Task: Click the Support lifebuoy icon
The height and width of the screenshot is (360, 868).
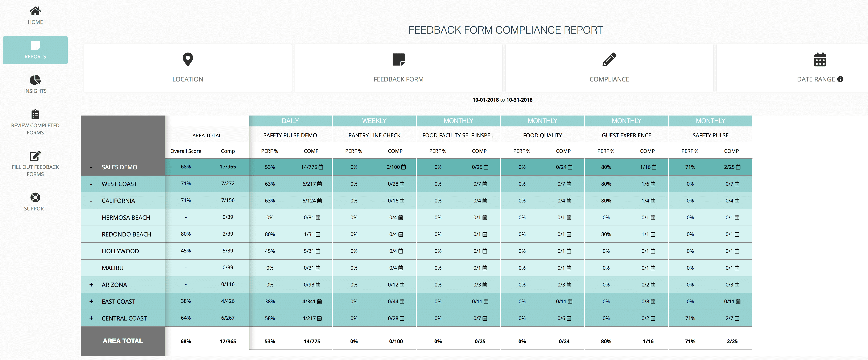Action: click(x=35, y=197)
